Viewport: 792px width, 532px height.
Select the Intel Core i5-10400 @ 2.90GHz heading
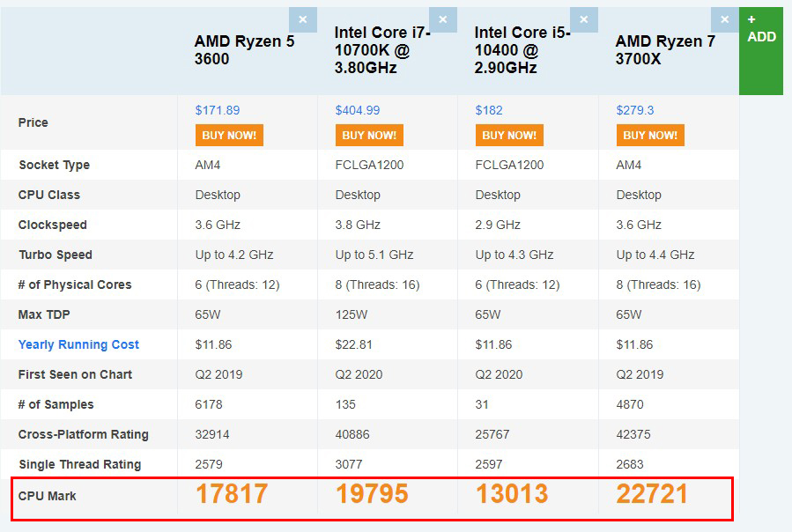[x=522, y=50]
